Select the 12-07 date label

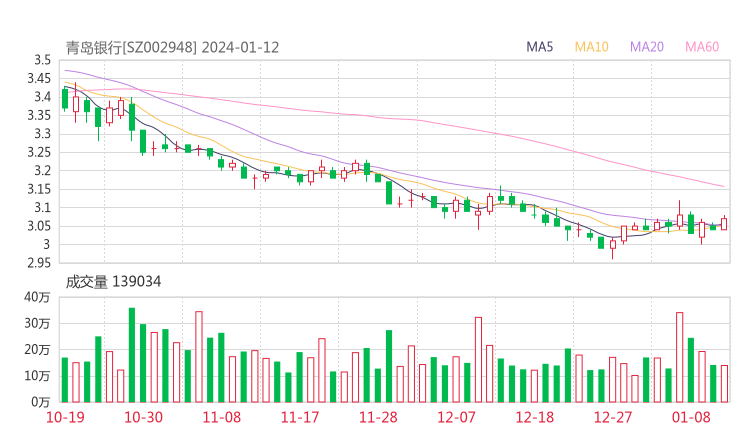tap(456, 417)
